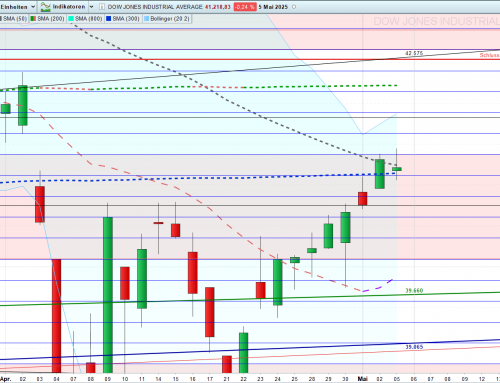Screen dimensions: 500x383
Task: Click the red -0,24 % change badge
Action: click(x=245, y=7)
